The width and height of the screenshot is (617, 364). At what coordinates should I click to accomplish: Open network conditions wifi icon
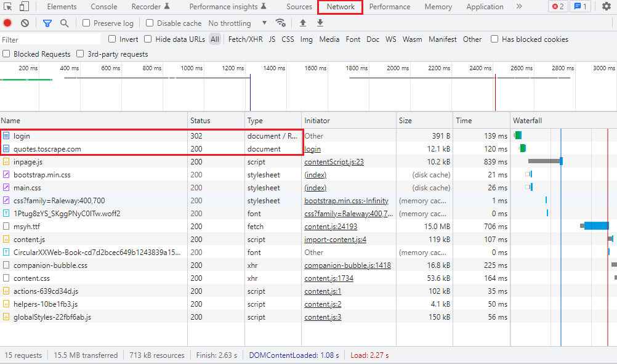[x=281, y=23]
